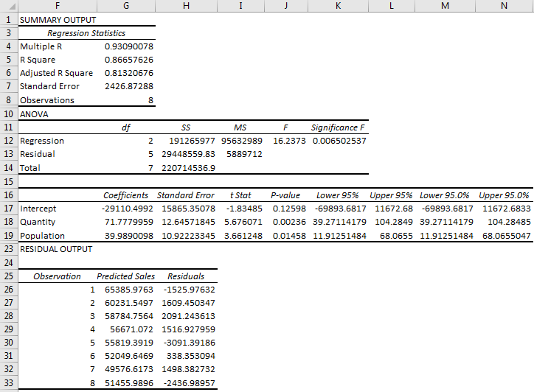Click the RESIDUAL OUTPUT cell
534x392 pixels.
[x=58, y=249]
